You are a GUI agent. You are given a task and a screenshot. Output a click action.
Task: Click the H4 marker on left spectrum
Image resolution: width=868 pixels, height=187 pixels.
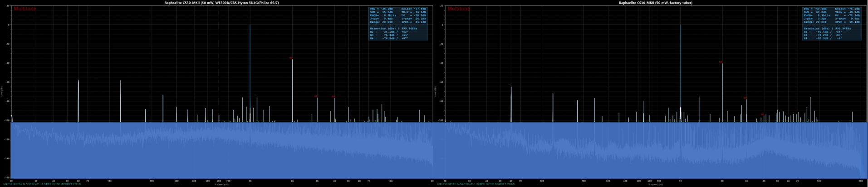click(333, 96)
